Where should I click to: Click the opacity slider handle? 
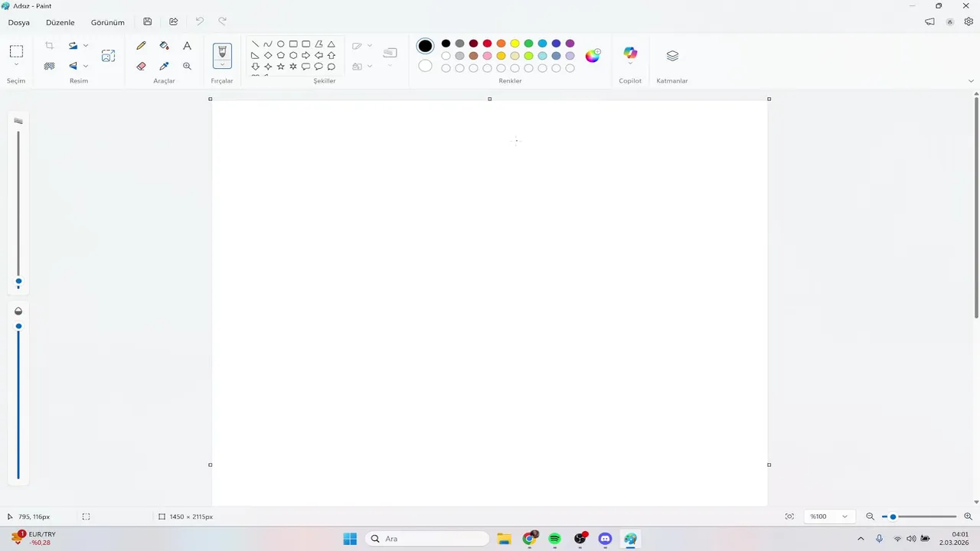coord(18,327)
